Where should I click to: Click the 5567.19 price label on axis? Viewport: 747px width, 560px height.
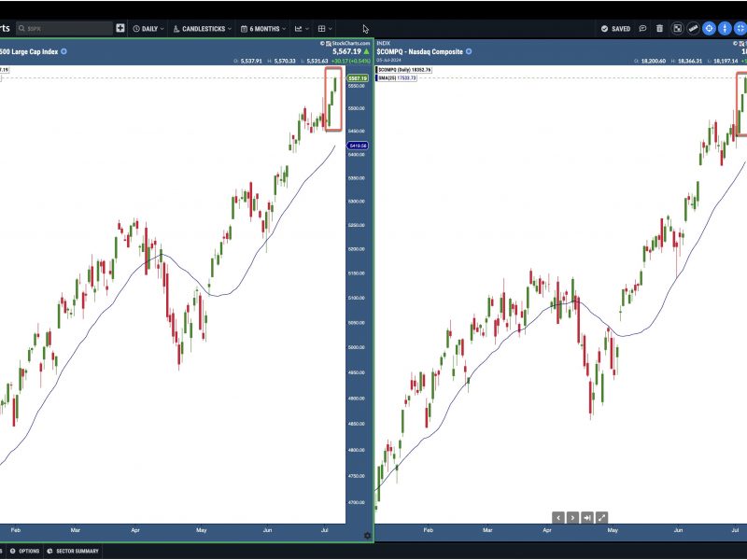[358, 78]
